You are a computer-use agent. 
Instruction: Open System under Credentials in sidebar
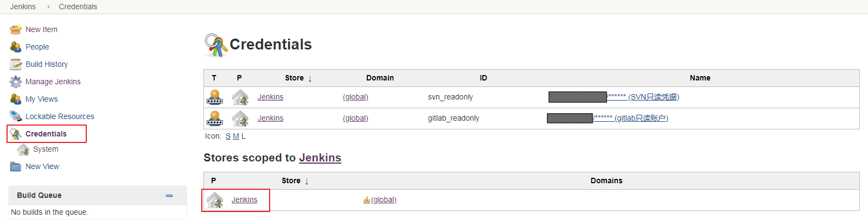point(46,149)
